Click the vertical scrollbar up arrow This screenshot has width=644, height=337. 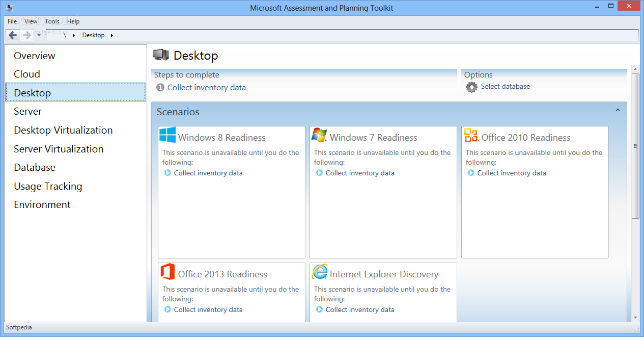tap(635, 68)
